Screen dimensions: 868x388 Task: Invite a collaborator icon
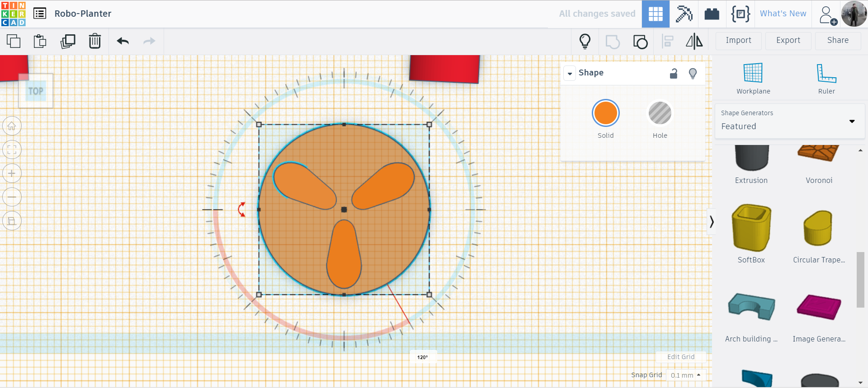coord(828,15)
